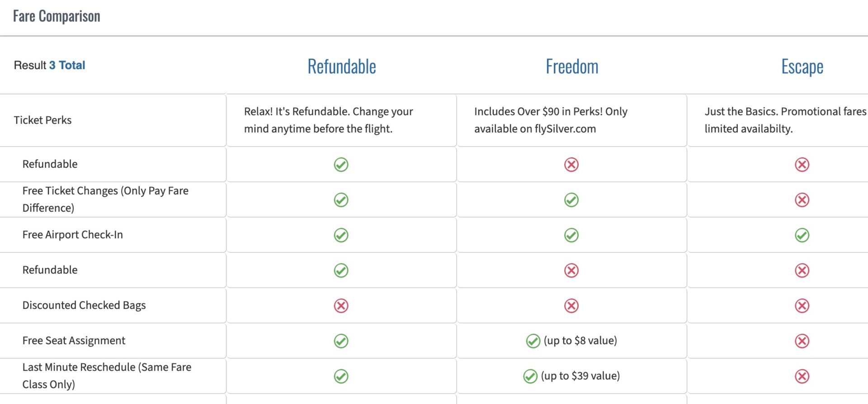Choose the Escape fare column heading
The width and height of the screenshot is (868, 404).
(802, 67)
